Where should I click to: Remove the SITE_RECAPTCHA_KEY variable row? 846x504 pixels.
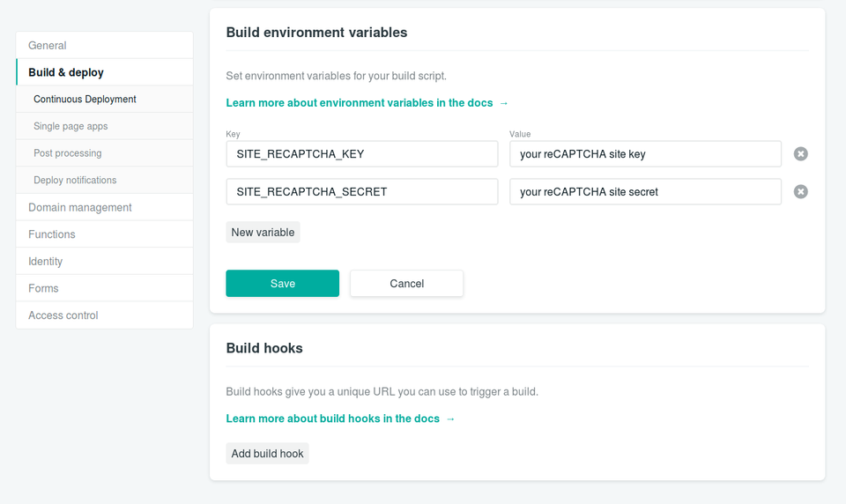[800, 154]
